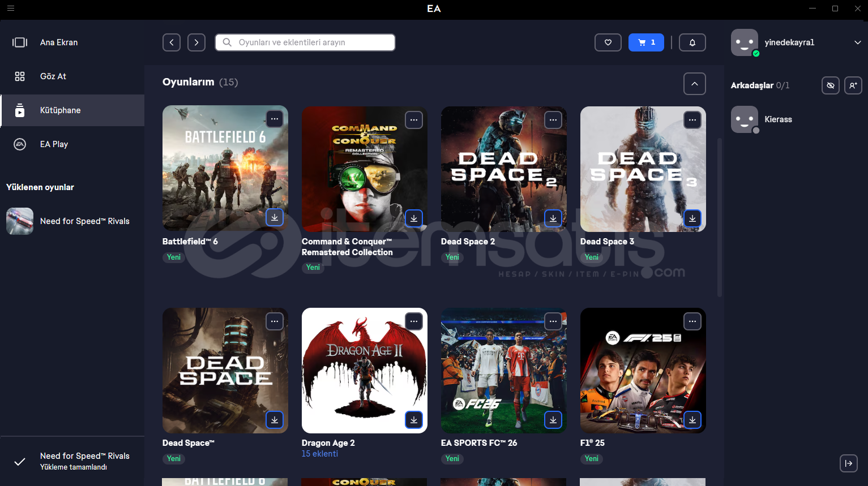
Task: Click the Dead Space 3 title
Action: point(607,242)
